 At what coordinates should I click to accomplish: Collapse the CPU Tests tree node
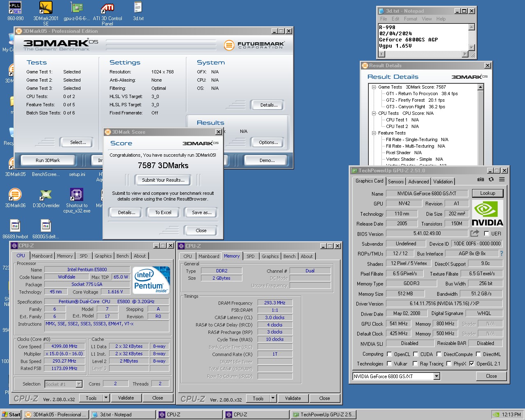[374, 113]
